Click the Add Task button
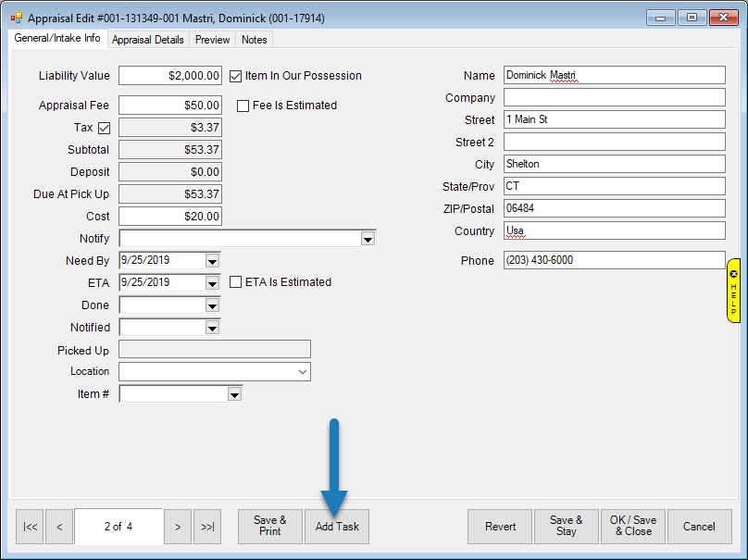Image resolution: width=748 pixels, height=560 pixels. (x=337, y=527)
